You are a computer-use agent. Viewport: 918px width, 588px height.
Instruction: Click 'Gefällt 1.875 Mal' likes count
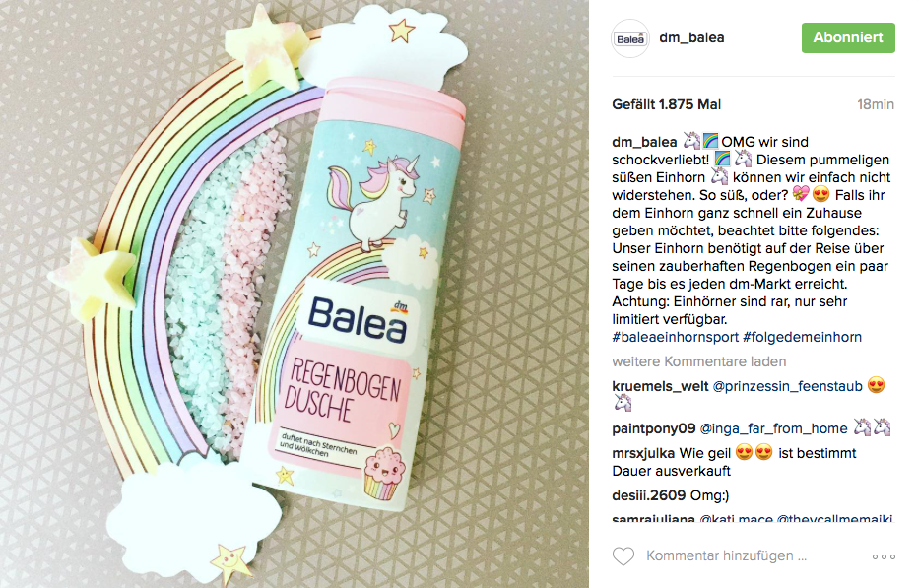pyautogui.click(x=666, y=104)
